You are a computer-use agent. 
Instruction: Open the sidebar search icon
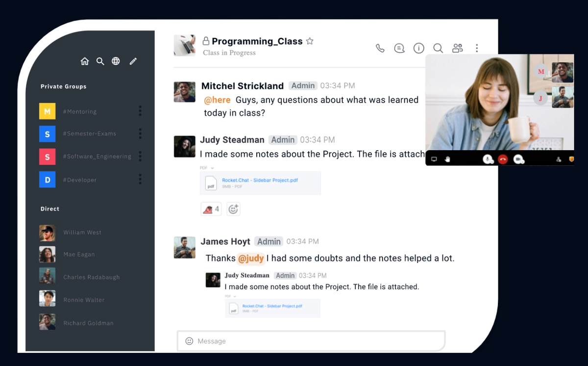click(x=100, y=61)
